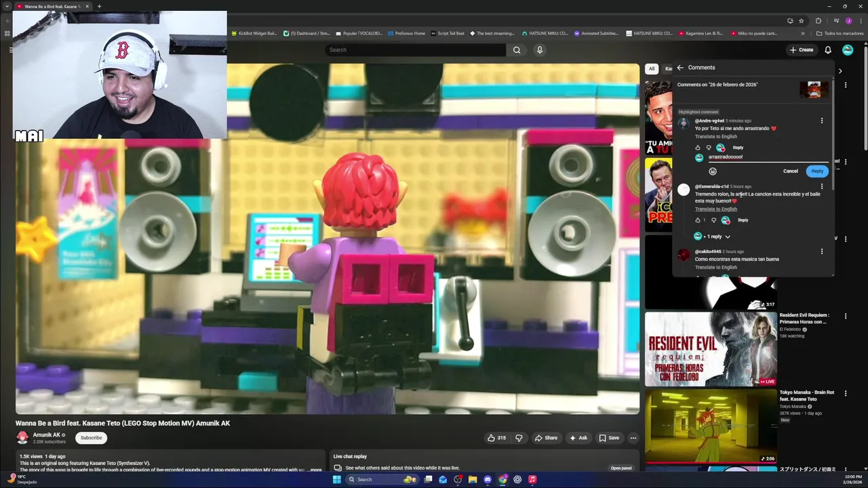868x488 pixels.
Task: Open panel for live chat replay
Action: (x=621, y=468)
